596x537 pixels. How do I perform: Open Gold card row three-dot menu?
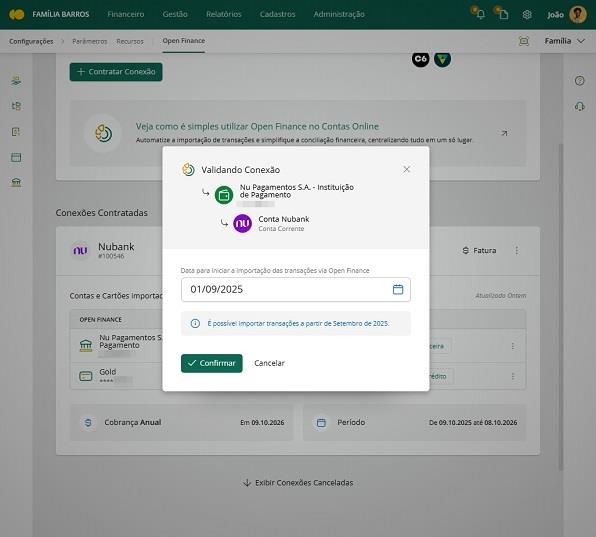click(513, 376)
